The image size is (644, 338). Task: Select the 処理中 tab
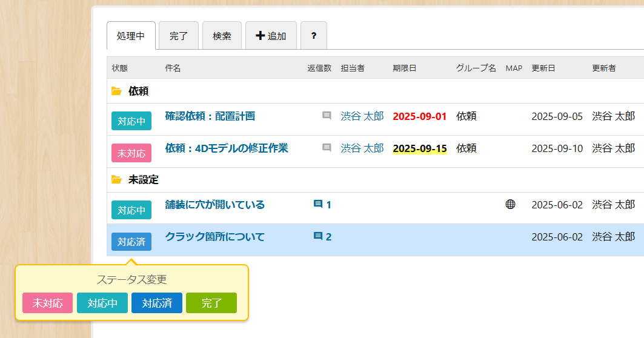pos(131,36)
